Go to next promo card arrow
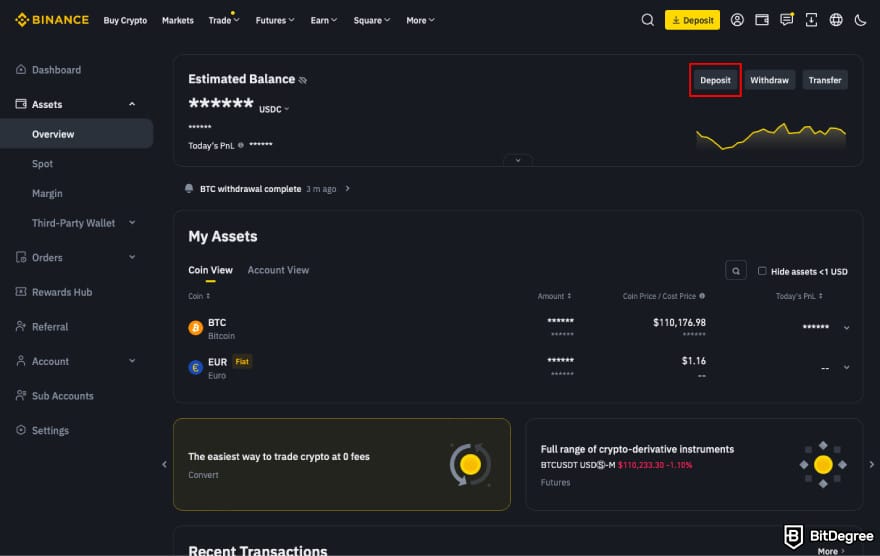Image resolution: width=880 pixels, height=556 pixels. tap(872, 464)
